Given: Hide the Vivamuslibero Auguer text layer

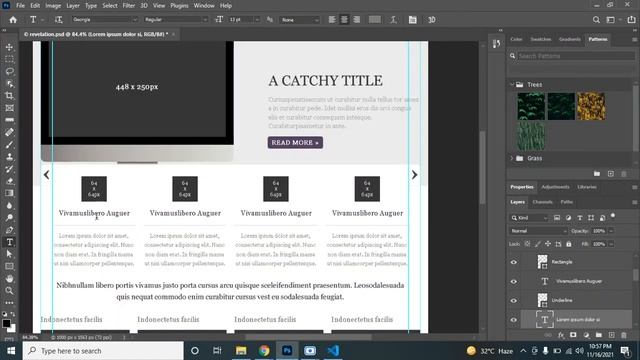Looking at the screenshot, I should (x=514, y=281).
